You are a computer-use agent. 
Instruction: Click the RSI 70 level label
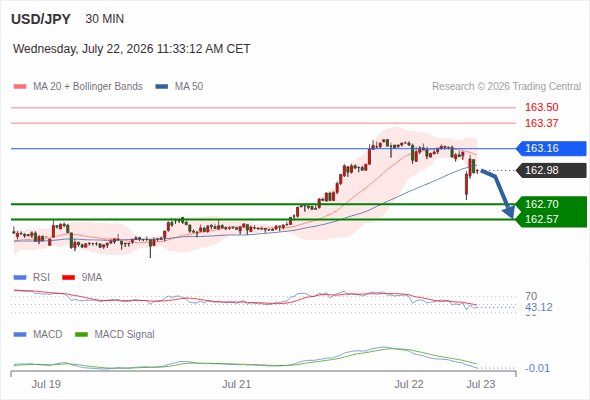[531, 296]
